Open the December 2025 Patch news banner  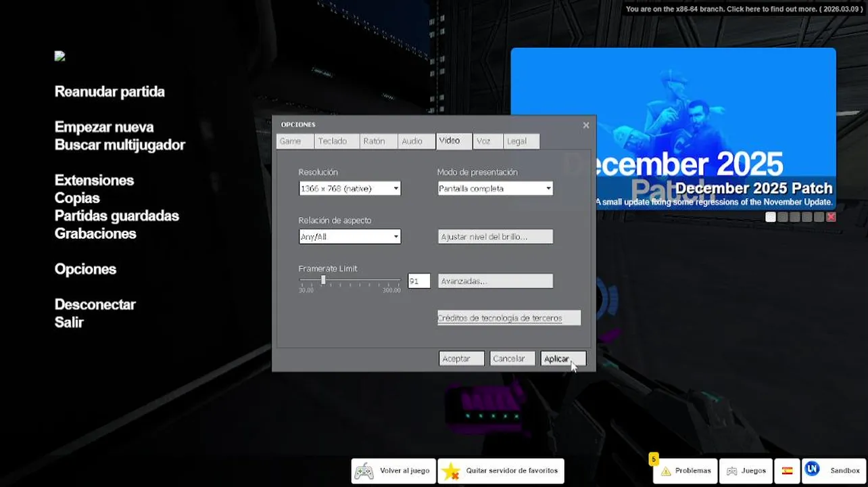(x=673, y=129)
